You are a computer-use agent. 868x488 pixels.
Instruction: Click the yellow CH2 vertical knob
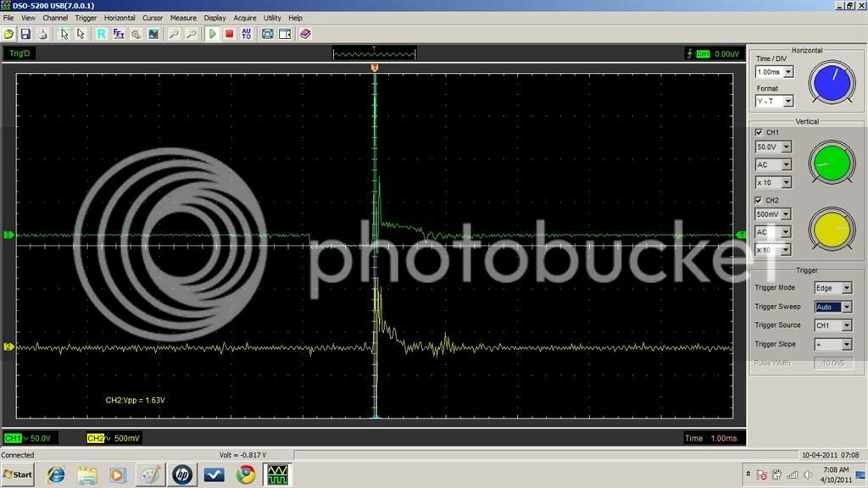[x=832, y=230]
